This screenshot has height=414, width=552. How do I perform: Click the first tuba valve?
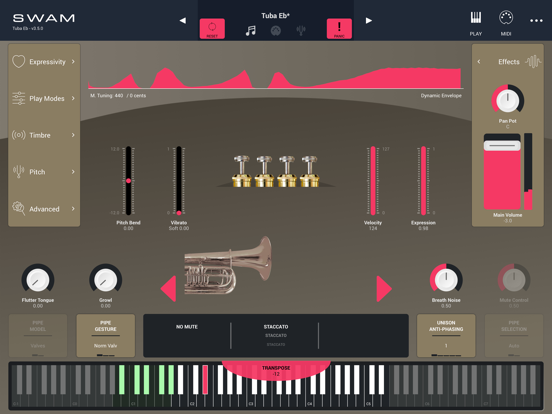(x=242, y=171)
